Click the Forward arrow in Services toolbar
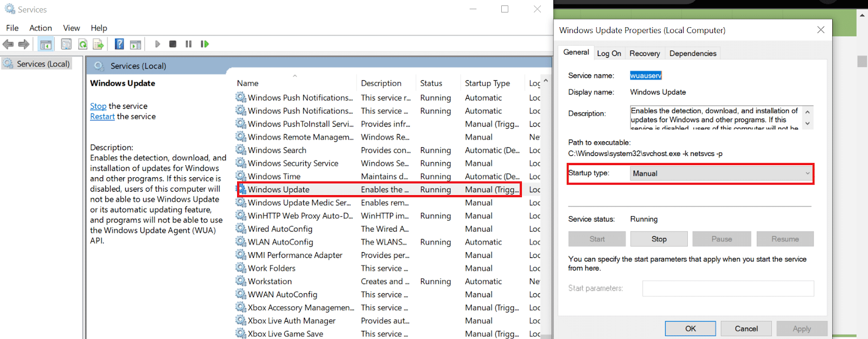This screenshot has height=339, width=868. click(x=24, y=44)
